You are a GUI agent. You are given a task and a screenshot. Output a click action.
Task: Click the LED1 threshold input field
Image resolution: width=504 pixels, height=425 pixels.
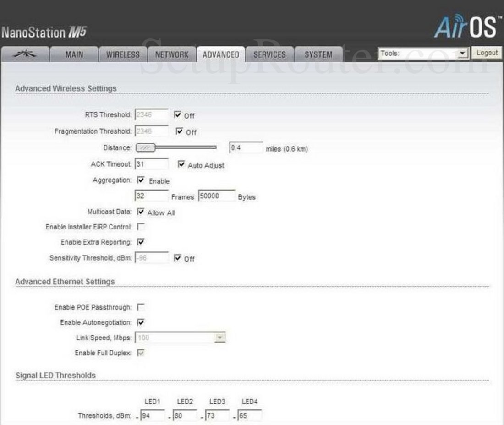(152, 415)
